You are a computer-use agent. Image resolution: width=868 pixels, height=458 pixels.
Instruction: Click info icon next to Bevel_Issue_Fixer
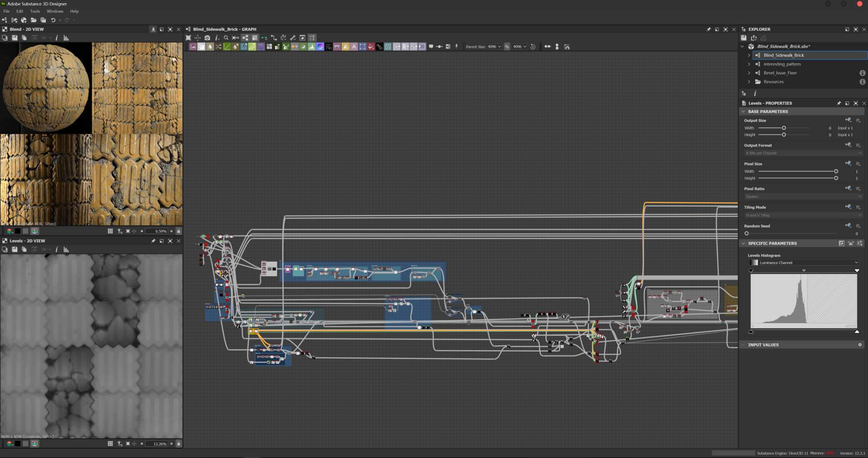coord(862,73)
